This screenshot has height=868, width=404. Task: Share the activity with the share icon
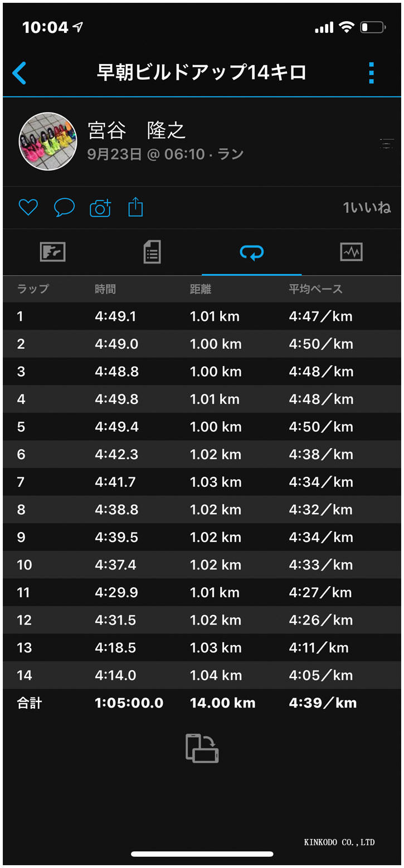(x=135, y=208)
